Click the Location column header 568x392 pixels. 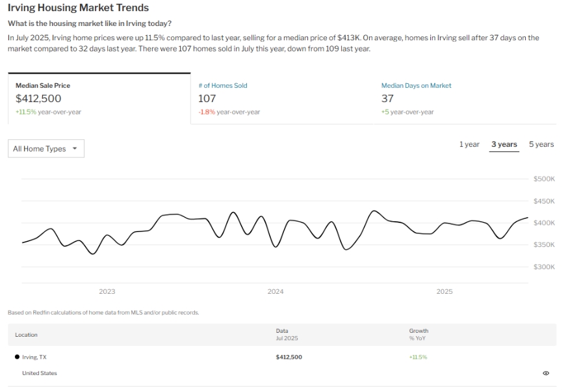[x=27, y=335]
